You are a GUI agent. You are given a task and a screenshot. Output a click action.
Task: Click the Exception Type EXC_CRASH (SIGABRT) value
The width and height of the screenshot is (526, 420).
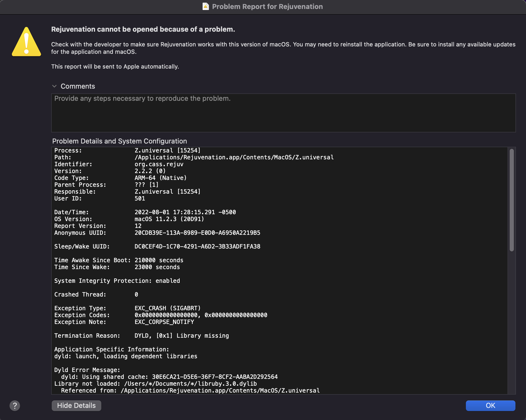tap(168, 308)
